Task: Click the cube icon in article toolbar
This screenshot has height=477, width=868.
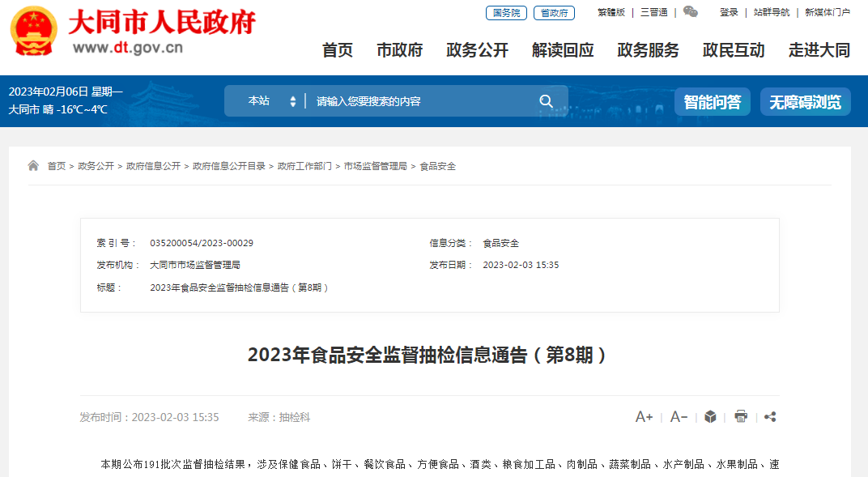Action: click(x=710, y=417)
